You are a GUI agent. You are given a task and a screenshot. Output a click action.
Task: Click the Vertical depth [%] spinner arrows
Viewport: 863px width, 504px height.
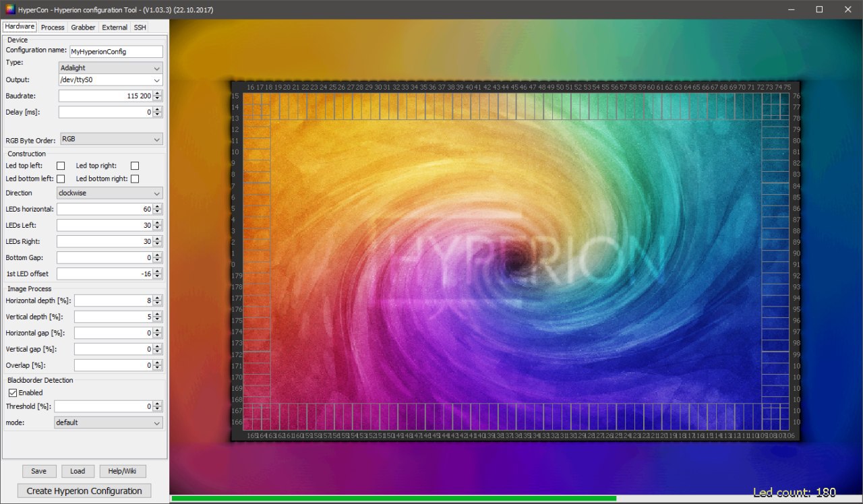coord(158,317)
